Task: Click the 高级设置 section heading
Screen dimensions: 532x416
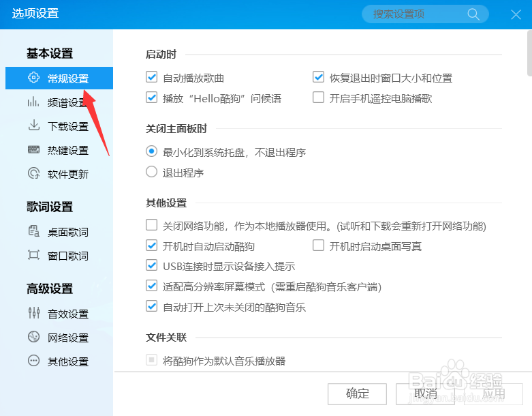Action: (50, 288)
